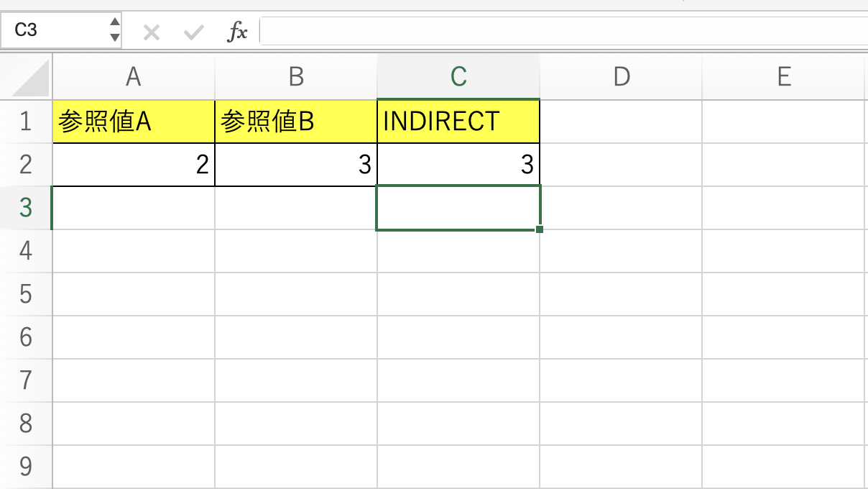Select column header C

tap(458, 76)
